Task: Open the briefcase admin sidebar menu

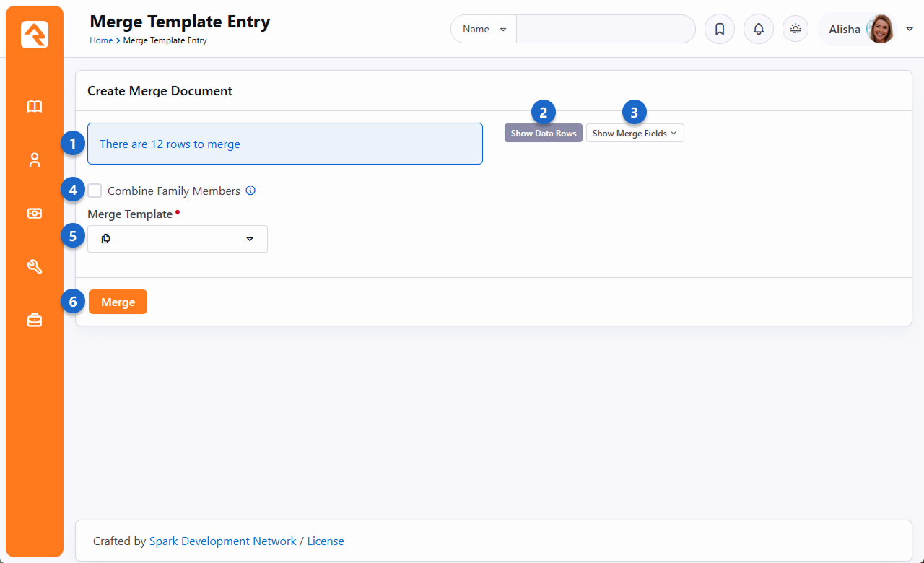Action: 35,320
